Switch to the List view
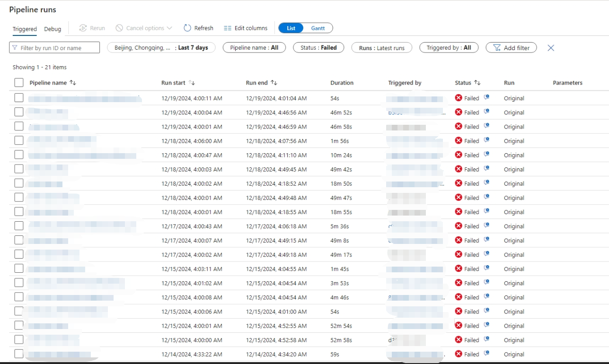 [x=291, y=28]
